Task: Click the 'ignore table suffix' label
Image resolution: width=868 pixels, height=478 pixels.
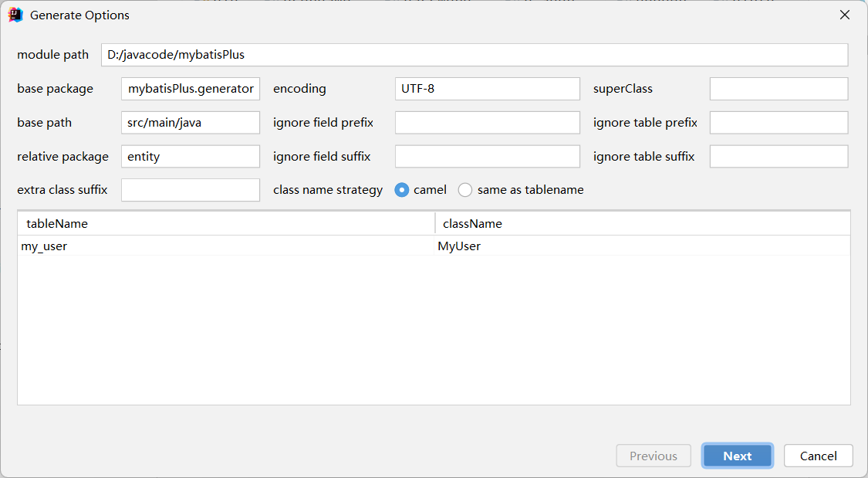Action: pyautogui.click(x=643, y=156)
